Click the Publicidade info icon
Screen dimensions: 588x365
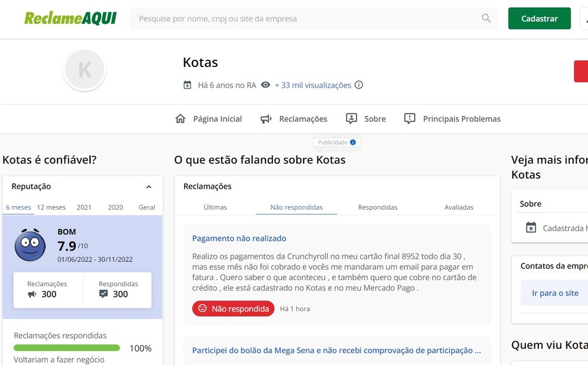(353, 142)
